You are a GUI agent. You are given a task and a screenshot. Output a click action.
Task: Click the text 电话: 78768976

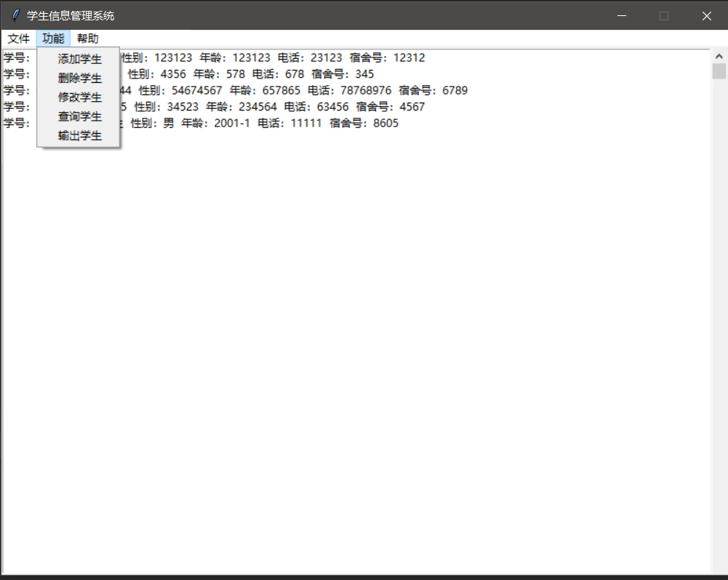tap(350, 90)
